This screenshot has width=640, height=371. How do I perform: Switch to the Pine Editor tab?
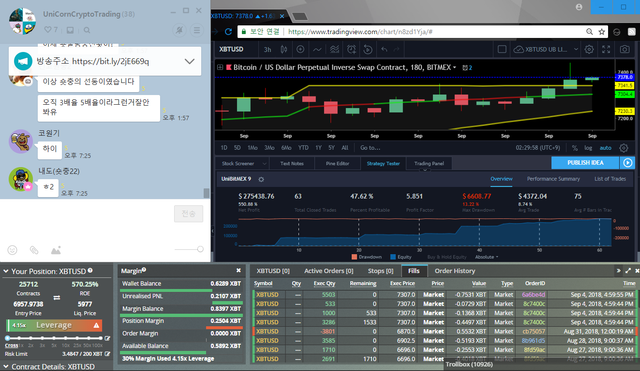click(338, 163)
